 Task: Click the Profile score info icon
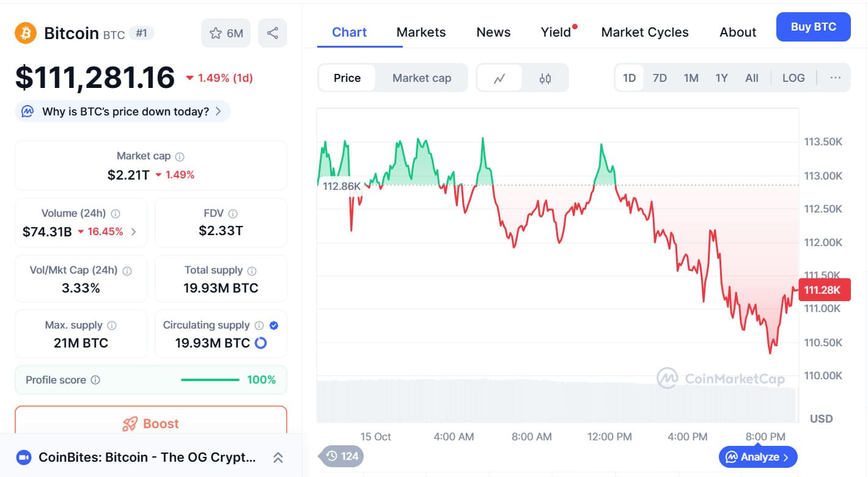(x=95, y=380)
